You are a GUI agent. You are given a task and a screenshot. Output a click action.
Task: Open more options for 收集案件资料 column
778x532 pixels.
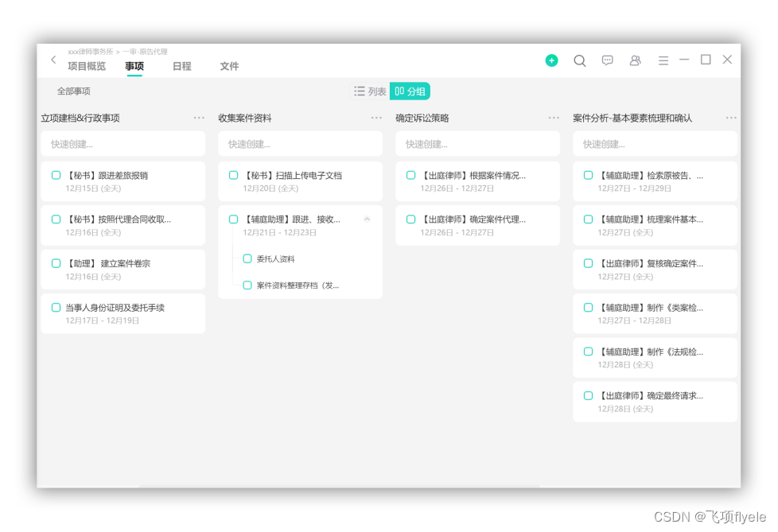[376, 118]
